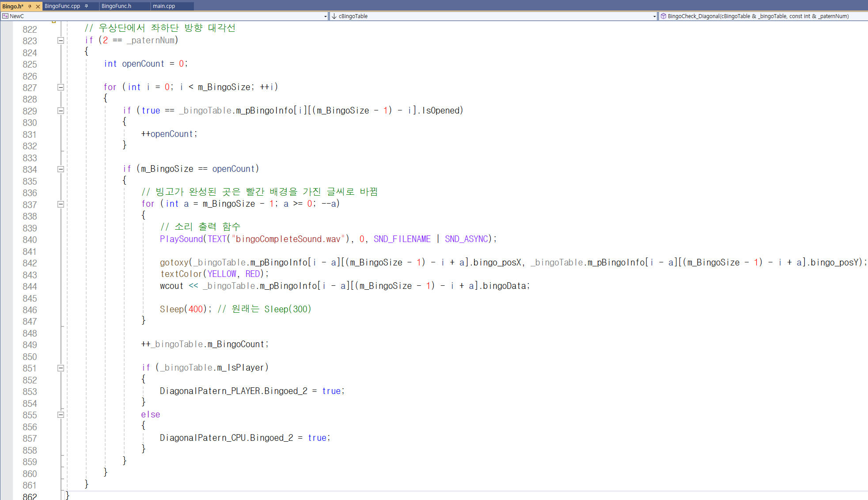The image size is (868, 500).
Task: Click the cBingoTable down-arrow icon
Action: [334, 16]
